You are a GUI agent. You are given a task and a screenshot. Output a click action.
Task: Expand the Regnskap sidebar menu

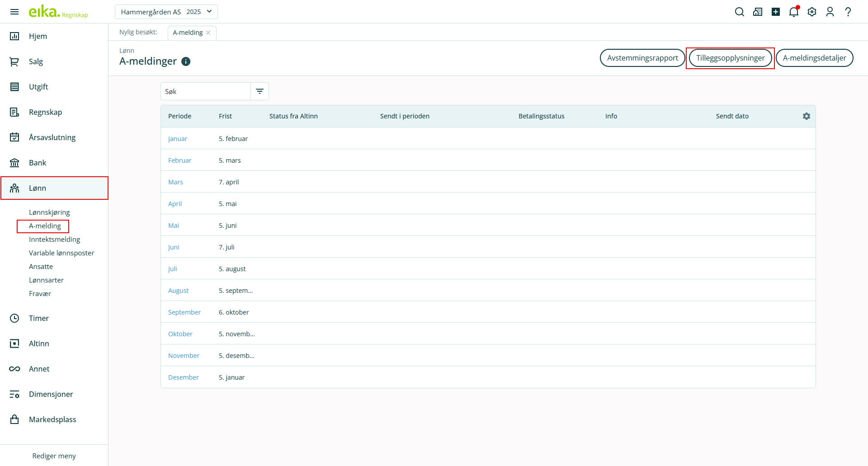(x=45, y=112)
